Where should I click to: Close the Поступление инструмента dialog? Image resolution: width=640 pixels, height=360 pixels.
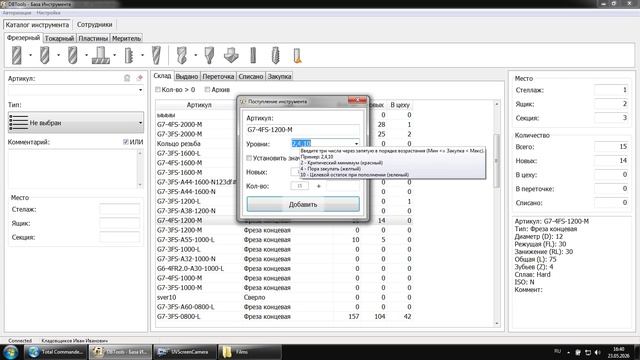(357, 100)
